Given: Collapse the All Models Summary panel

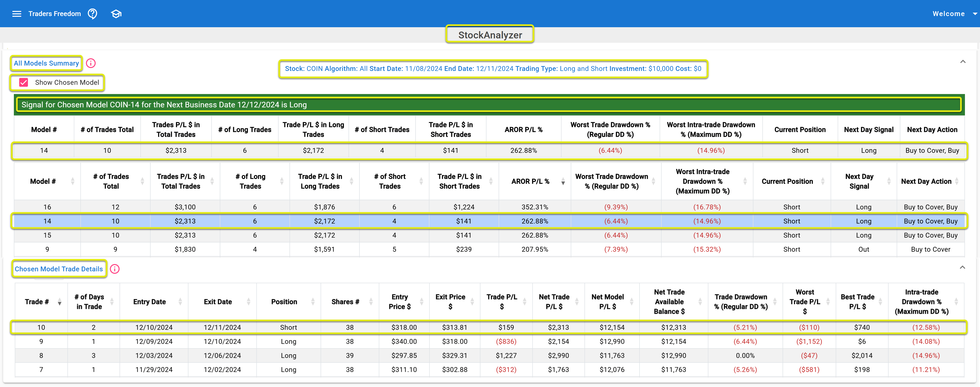Looking at the screenshot, I should (x=963, y=62).
